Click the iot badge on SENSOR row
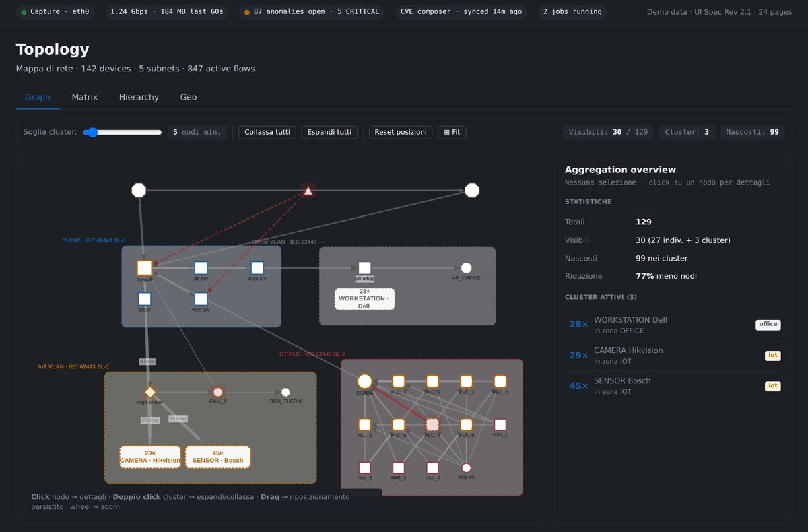The width and height of the screenshot is (808, 532). [773, 386]
